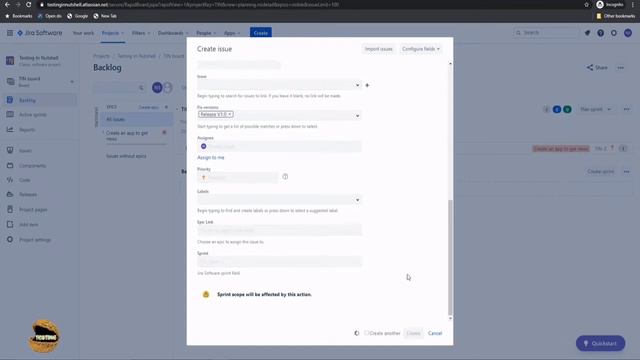Screen dimensions: 640x360
Task: Click the blue Create button in header
Action: pos(260,33)
